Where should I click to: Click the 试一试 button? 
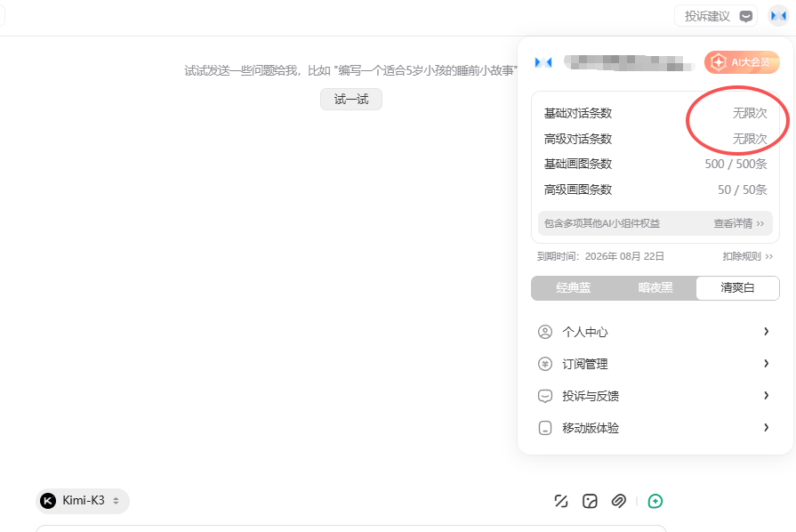(x=351, y=99)
